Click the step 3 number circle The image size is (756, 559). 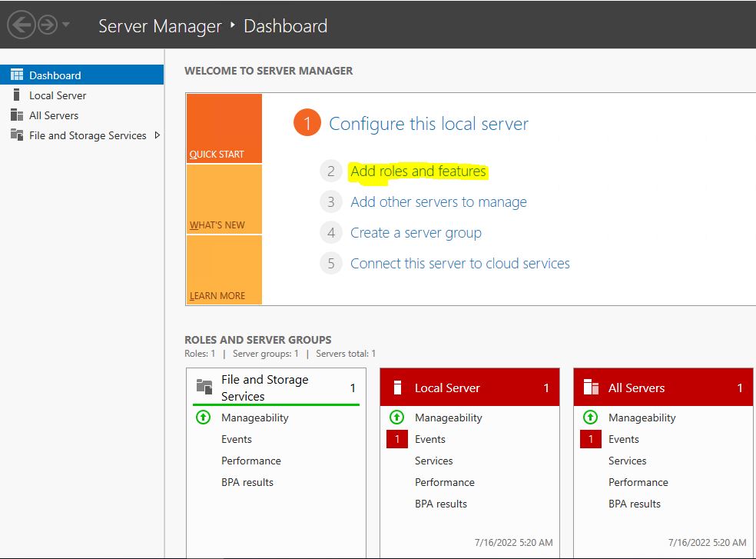coord(330,201)
